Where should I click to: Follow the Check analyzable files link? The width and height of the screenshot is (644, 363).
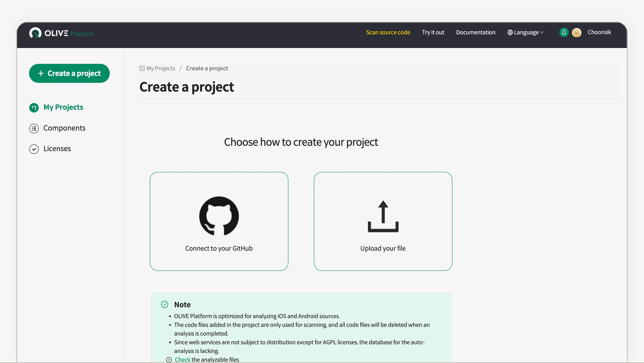pyautogui.click(x=182, y=360)
